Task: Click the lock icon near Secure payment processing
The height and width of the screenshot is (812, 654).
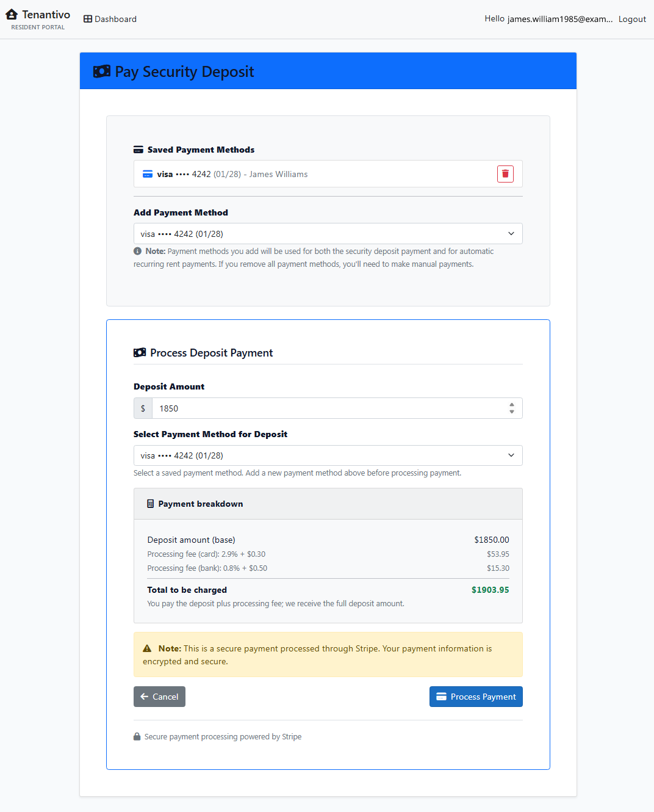Action: [137, 736]
